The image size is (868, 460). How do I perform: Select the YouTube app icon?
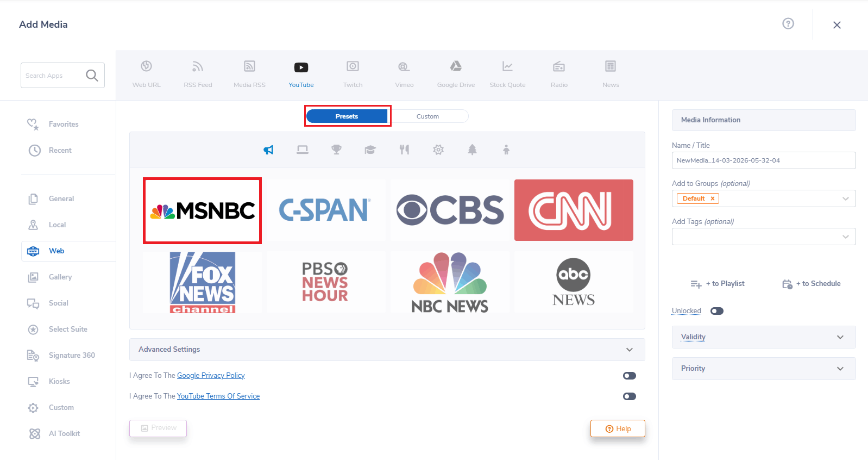[x=301, y=67]
